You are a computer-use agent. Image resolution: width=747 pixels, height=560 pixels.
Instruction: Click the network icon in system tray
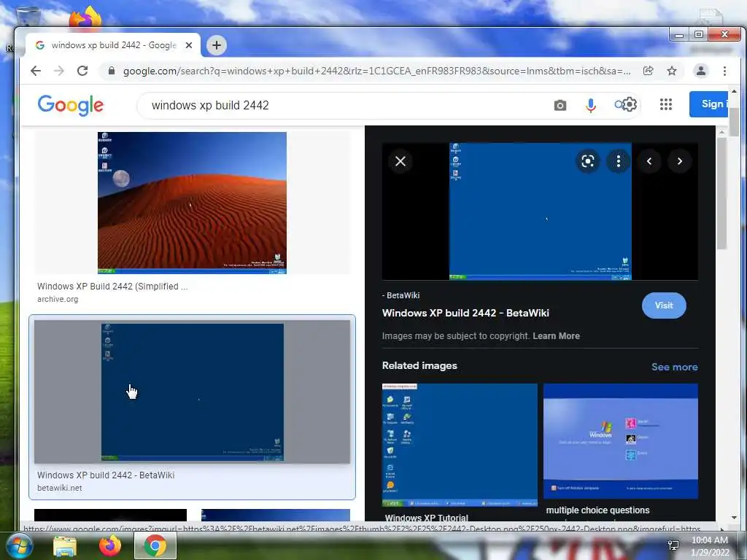tap(673, 545)
